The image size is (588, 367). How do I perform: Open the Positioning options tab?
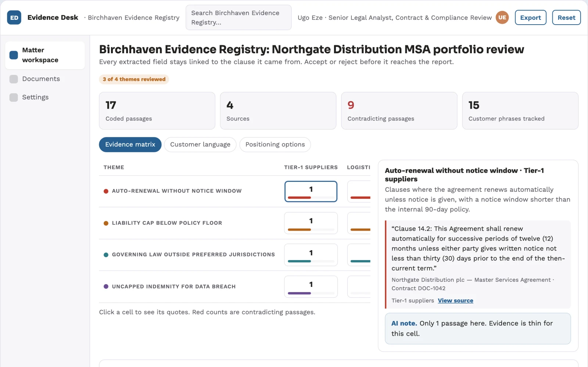[x=275, y=145]
